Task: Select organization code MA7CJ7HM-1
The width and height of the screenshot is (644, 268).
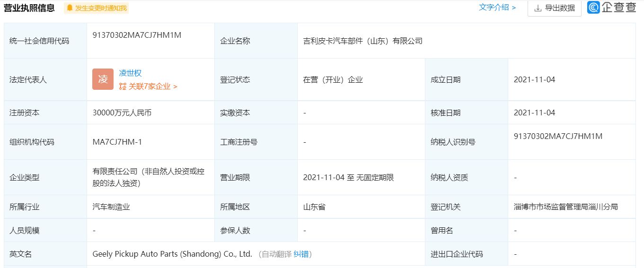Action: click(x=117, y=142)
